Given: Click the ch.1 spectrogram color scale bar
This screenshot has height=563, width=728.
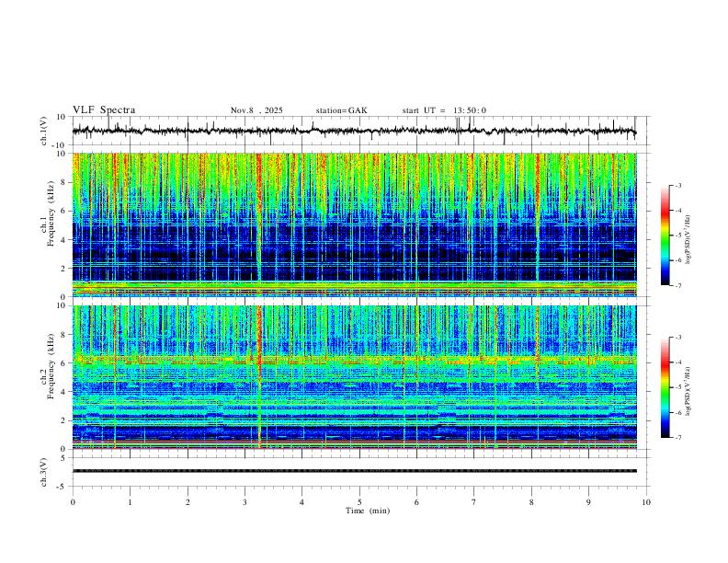Looking at the screenshot, I should click(665, 236).
